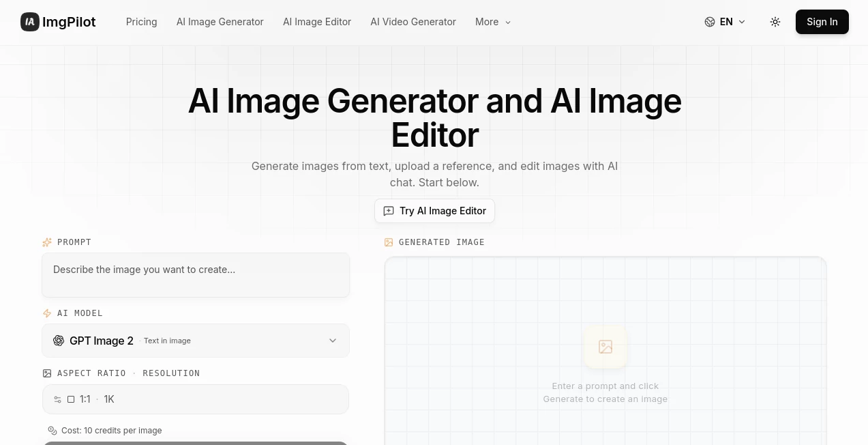Click the sliders icon in aspect ratio field
This screenshot has height=445, width=868.
pyautogui.click(x=58, y=399)
